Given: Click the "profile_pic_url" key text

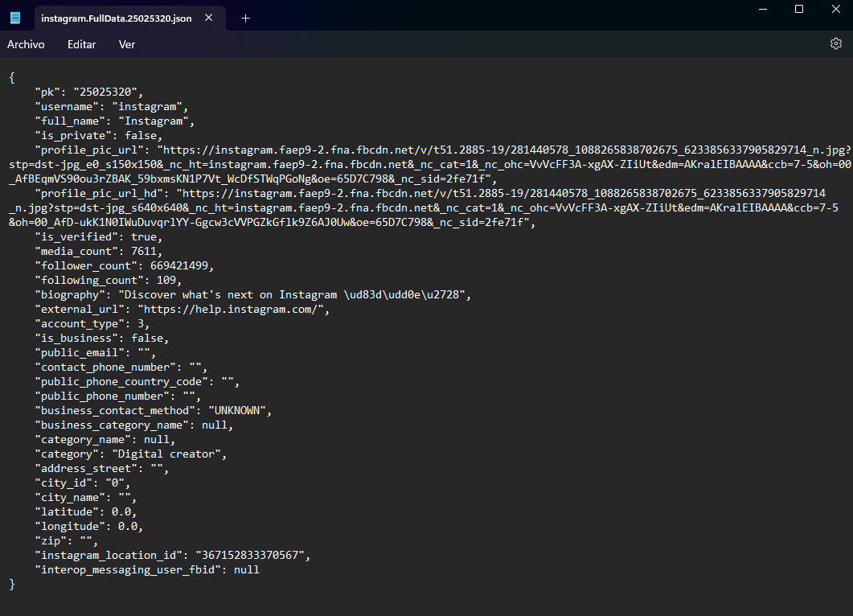Looking at the screenshot, I should point(92,150).
